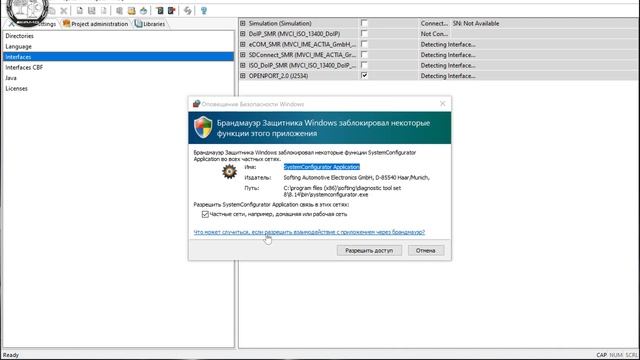Click the gear application icon in the dialog
The height and width of the screenshot is (360, 640).
229,172
